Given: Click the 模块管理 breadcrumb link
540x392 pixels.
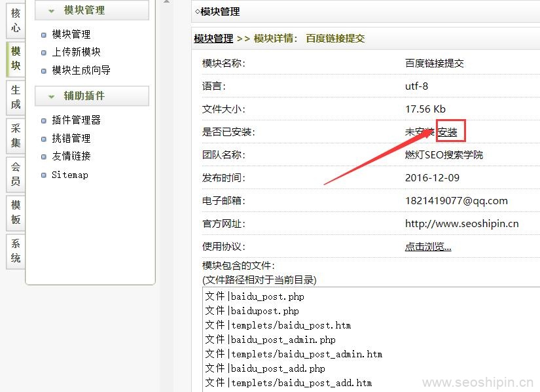Looking at the screenshot, I should click(213, 39).
